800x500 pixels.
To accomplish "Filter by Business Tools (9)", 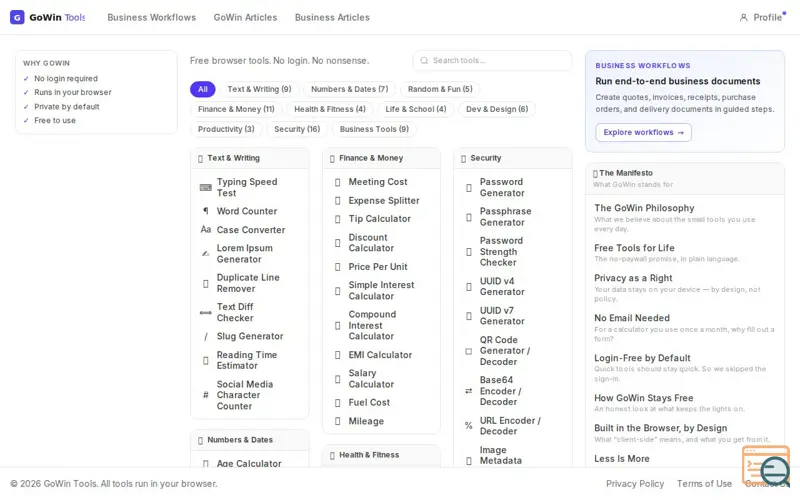I will coord(374,129).
